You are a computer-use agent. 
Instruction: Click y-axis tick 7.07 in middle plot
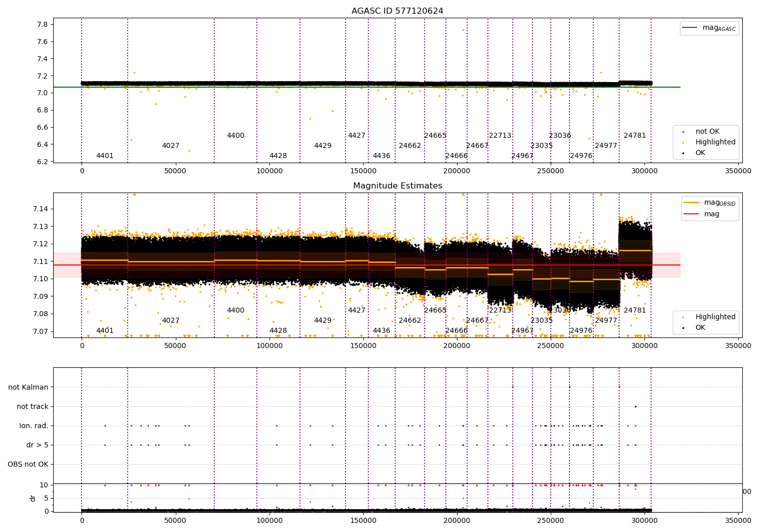coord(41,331)
